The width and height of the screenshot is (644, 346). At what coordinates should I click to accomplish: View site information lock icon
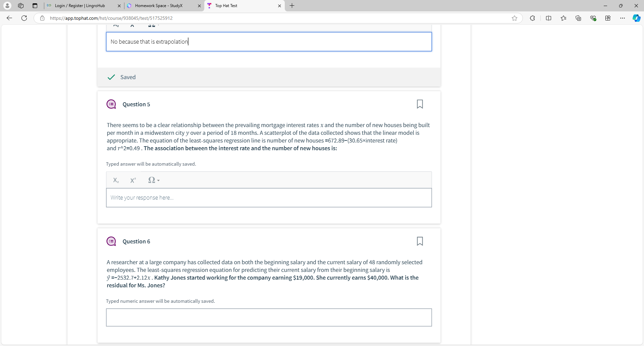tap(42, 18)
